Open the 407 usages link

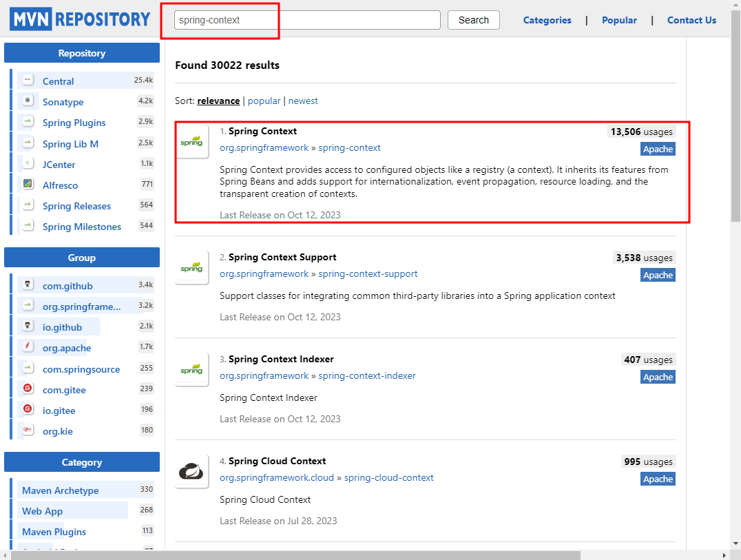tap(648, 360)
